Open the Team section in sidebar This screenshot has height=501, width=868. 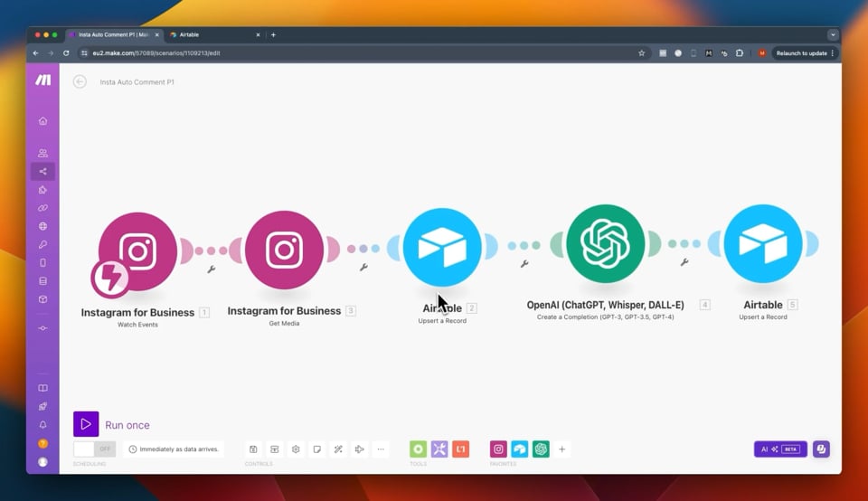pos(42,154)
